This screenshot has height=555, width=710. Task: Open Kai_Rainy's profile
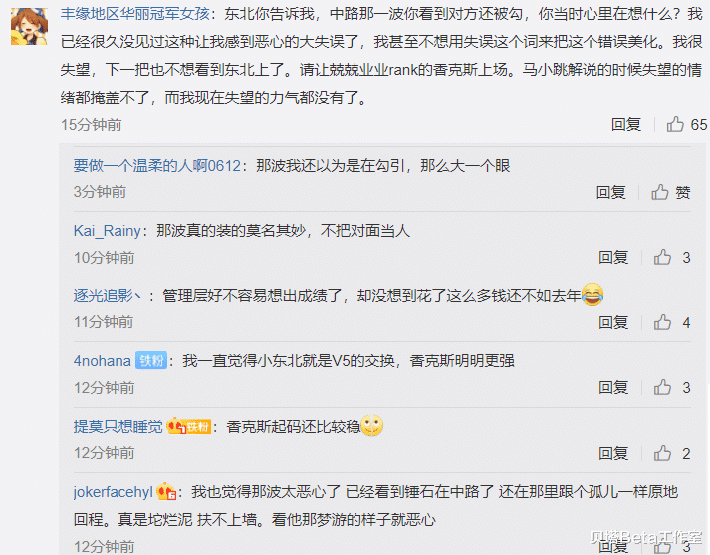click(x=107, y=231)
